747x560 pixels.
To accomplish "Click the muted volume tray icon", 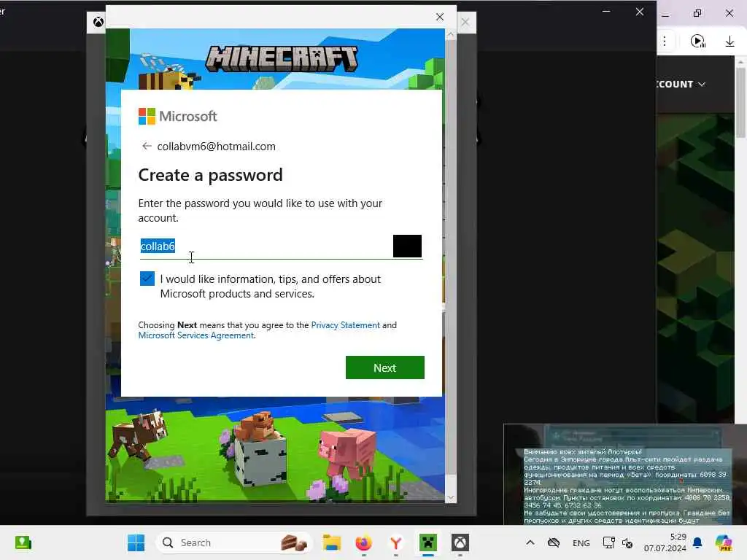I will coord(627,542).
